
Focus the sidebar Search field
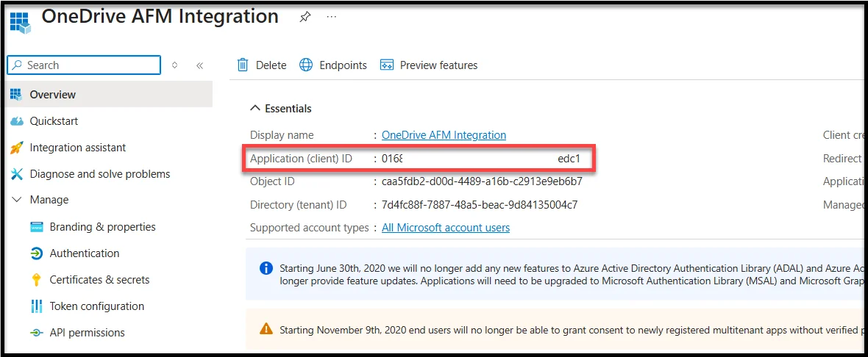click(x=84, y=65)
